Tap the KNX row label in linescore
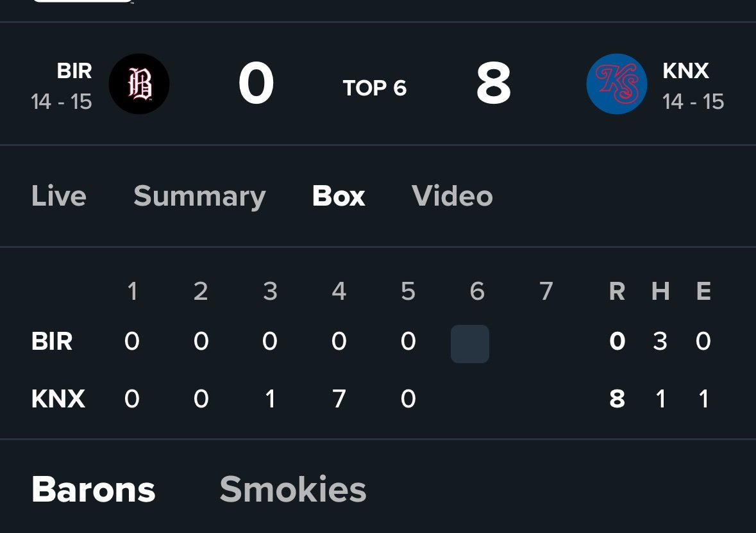The image size is (756, 533). (x=58, y=398)
